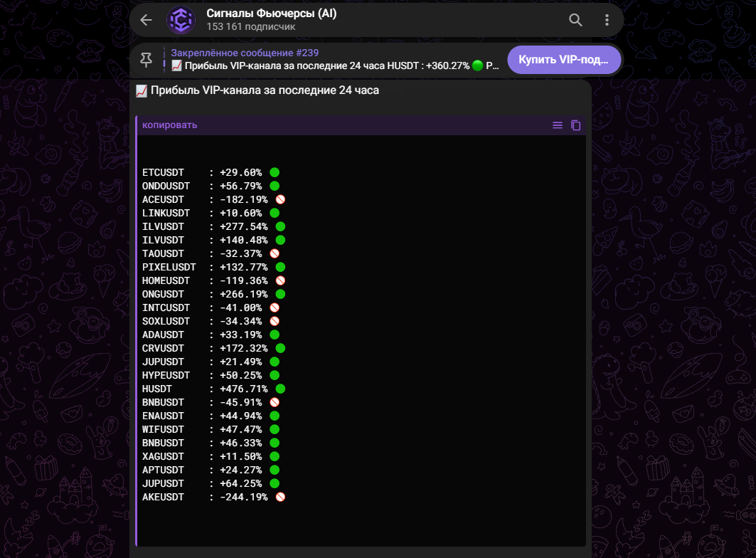Select the JUPUSDT +21.49% row
This screenshot has height=558, width=756.
pos(211,362)
